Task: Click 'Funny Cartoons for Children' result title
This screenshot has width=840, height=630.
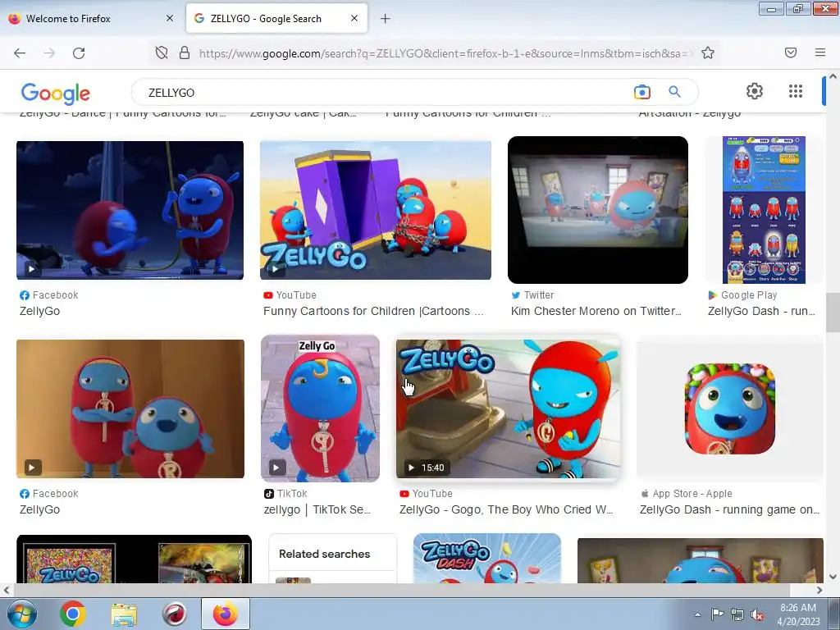Action: click(373, 311)
